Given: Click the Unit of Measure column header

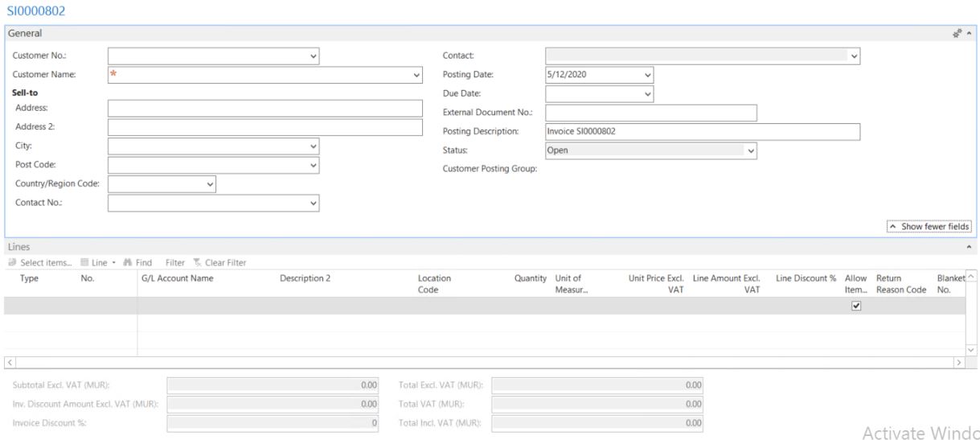Looking at the screenshot, I should (x=572, y=284).
